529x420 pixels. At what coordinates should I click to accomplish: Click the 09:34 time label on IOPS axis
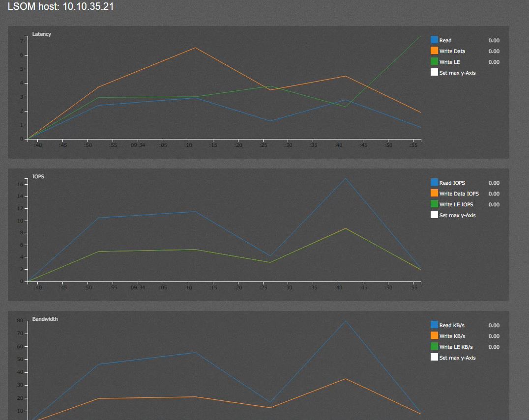(138, 288)
